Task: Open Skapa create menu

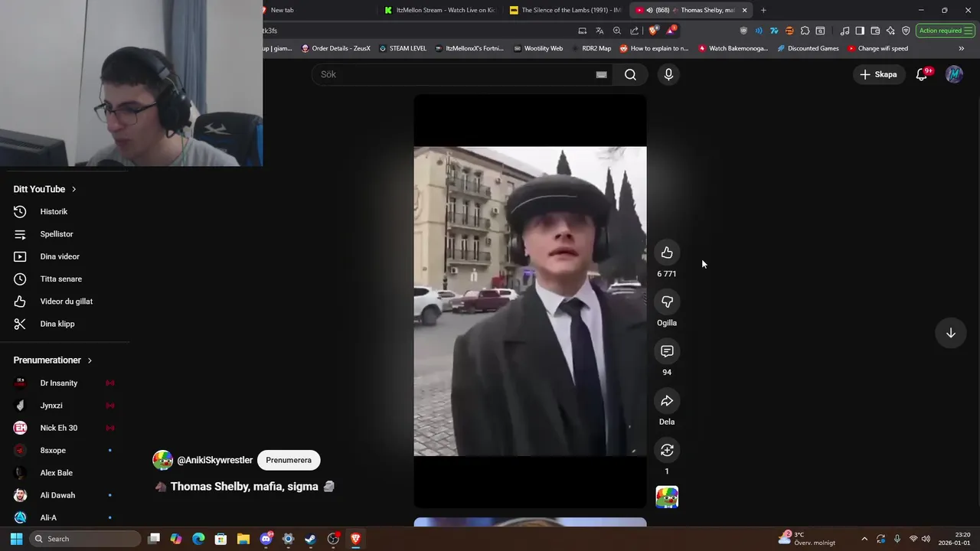Action: coord(878,74)
